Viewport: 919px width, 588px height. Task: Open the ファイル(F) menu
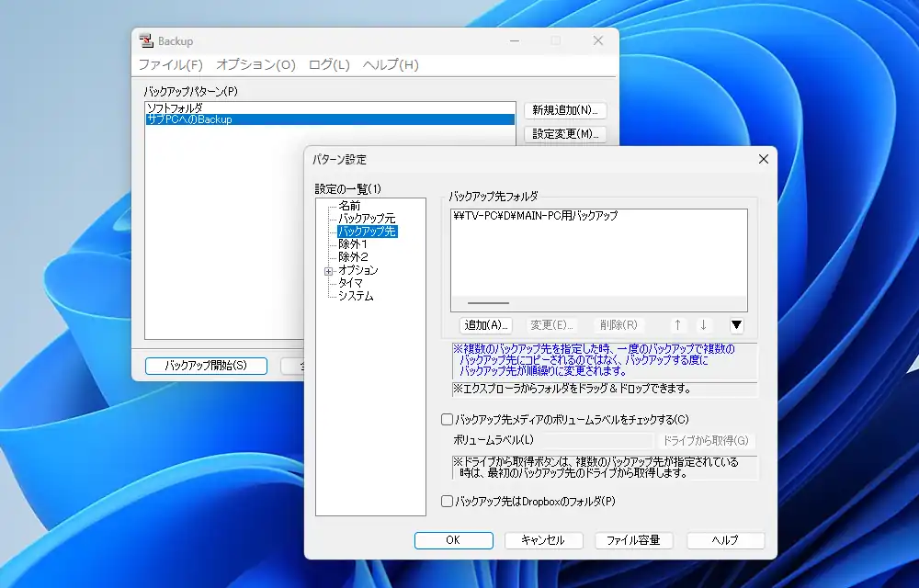(x=170, y=65)
